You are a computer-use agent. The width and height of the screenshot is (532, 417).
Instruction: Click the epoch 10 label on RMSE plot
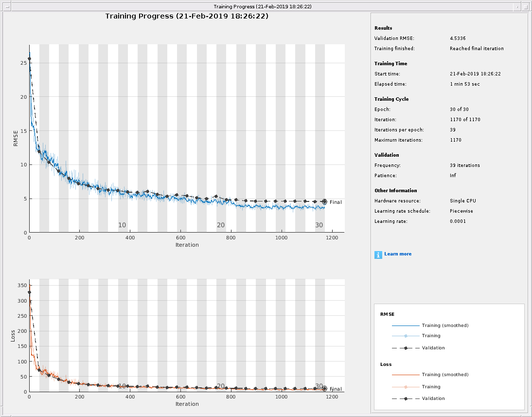[122, 225]
